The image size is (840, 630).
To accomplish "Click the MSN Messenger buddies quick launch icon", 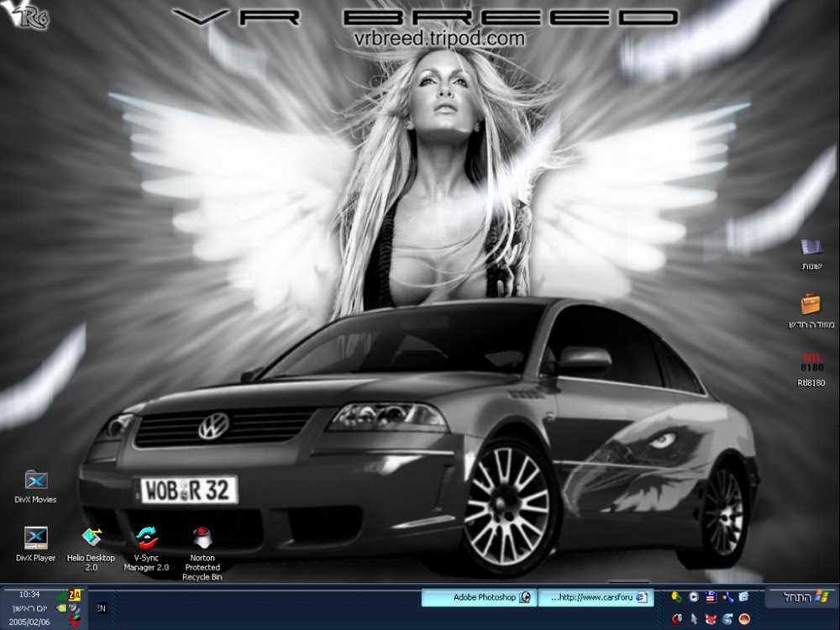I will click(x=676, y=596).
